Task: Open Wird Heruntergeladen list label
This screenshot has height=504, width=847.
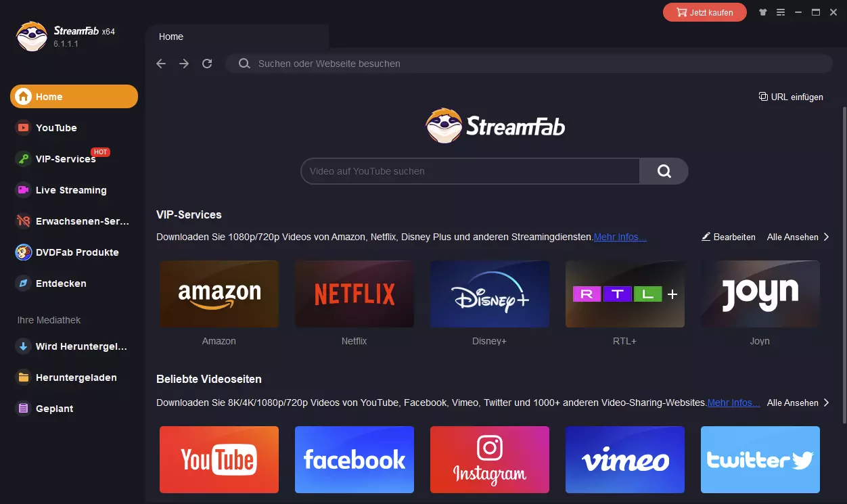Action: pyautogui.click(x=81, y=346)
